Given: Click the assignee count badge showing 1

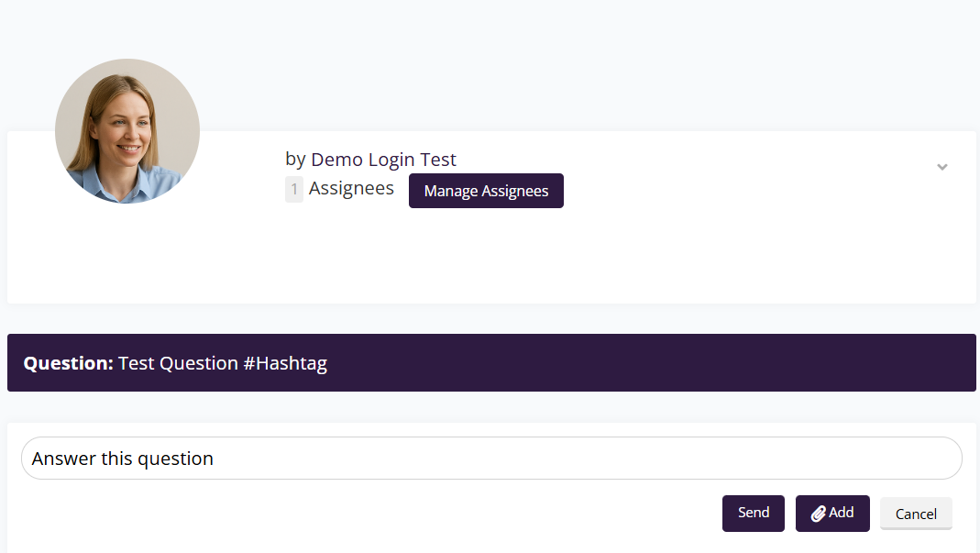Looking at the screenshot, I should [294, 190].
